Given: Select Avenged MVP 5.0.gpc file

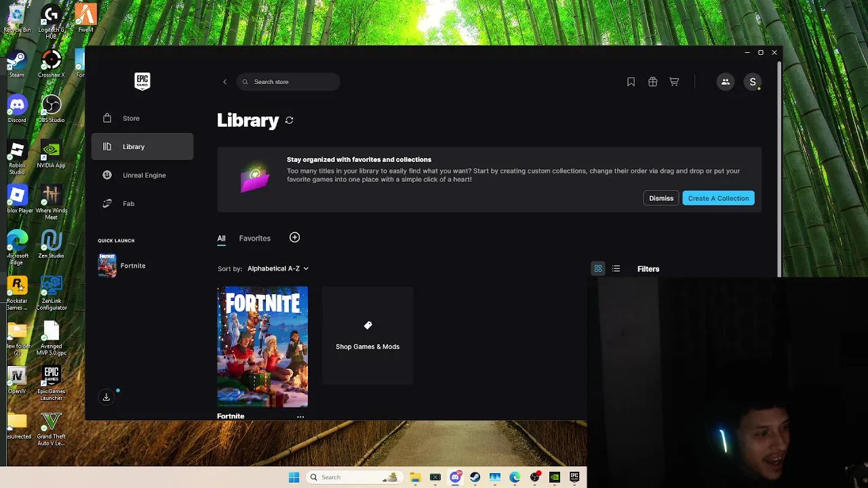Looking at the screenshot, I should coord(52,339).
